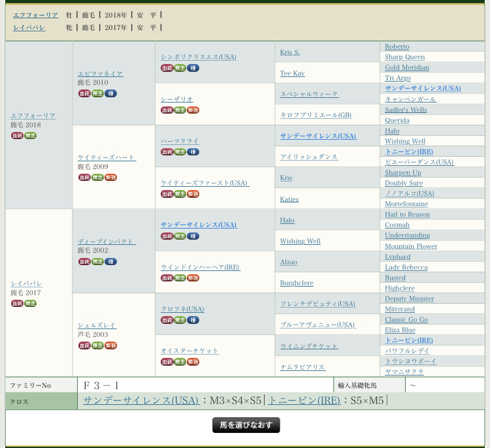This screenshot has height=448, width=490.
Task: Click the green 競走 badge under エフフォーリア 2018
Action: click(x=30, y=135)
